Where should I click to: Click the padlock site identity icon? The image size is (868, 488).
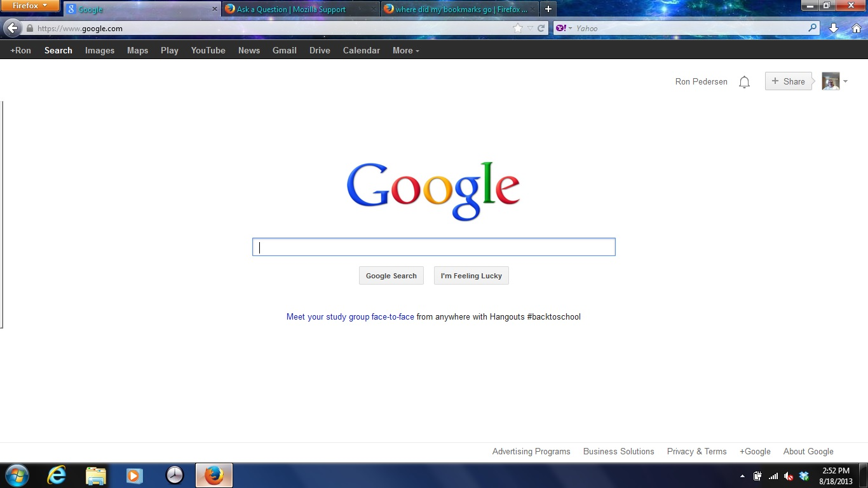pos(29,28)
